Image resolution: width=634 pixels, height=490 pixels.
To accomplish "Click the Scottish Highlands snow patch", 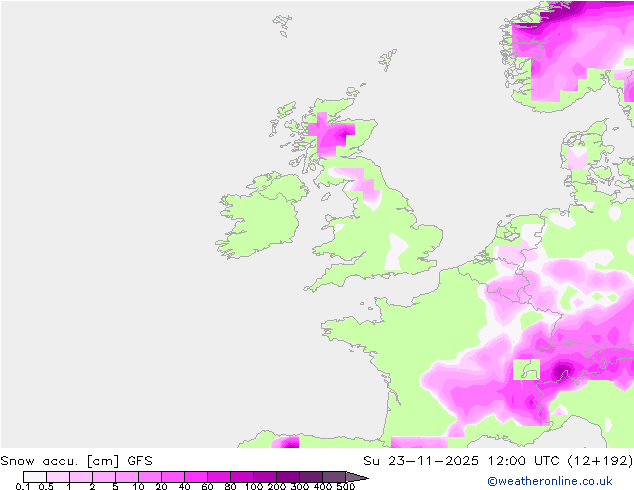I will [x=332, y=135].
